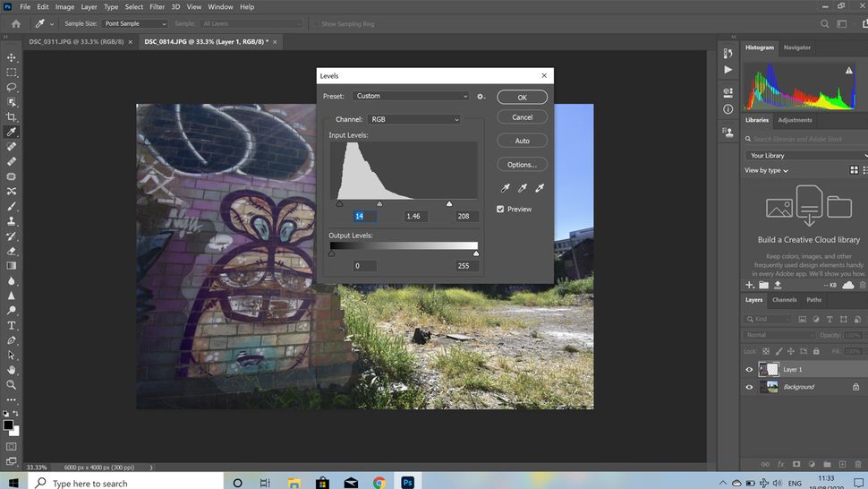
Task: Pick the white point eyedropper in Levels
Action: pos(540,188)
